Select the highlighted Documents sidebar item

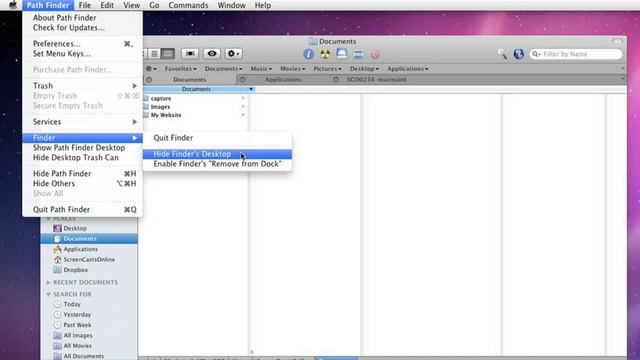[89, 238]
